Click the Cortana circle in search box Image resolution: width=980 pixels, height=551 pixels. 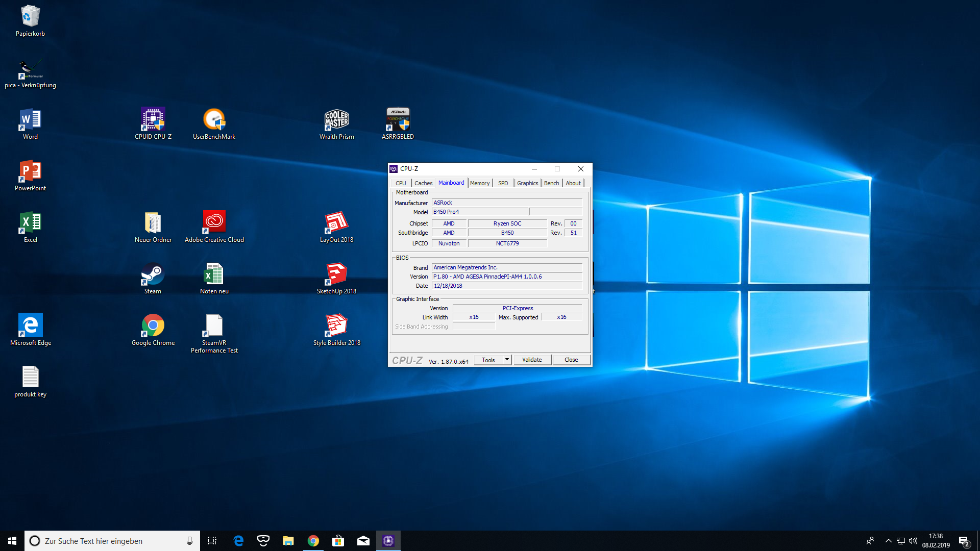pyautogui.click(x=35, y=541)
